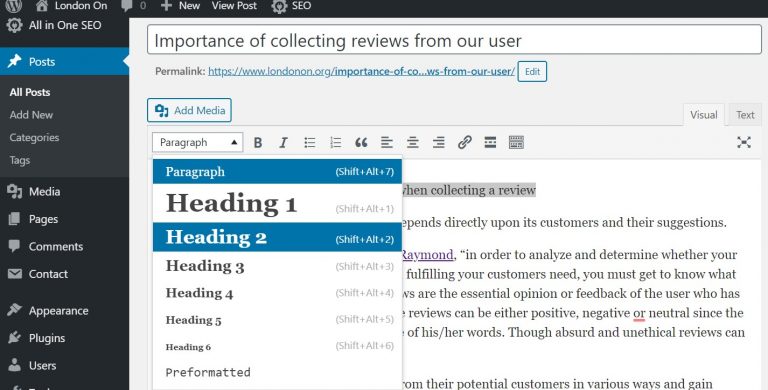Choose Heading 1 format
768x390 pixels.
(x=277, y=203)
